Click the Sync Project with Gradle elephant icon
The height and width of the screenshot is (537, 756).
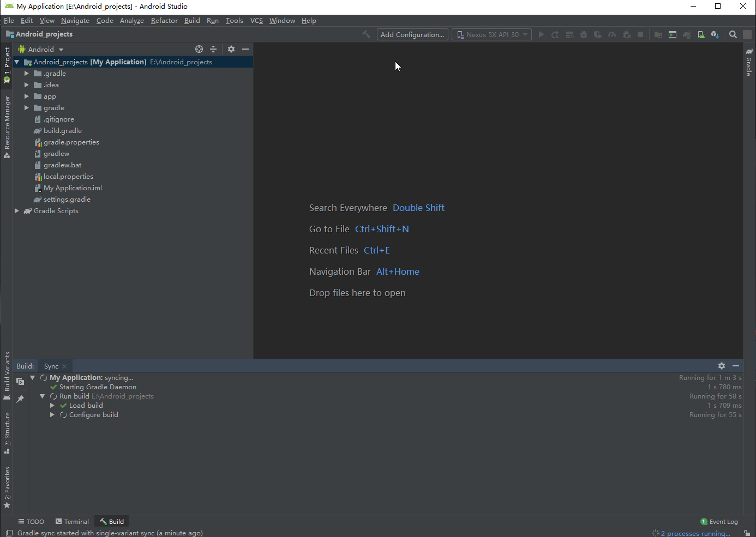point(687,34)
